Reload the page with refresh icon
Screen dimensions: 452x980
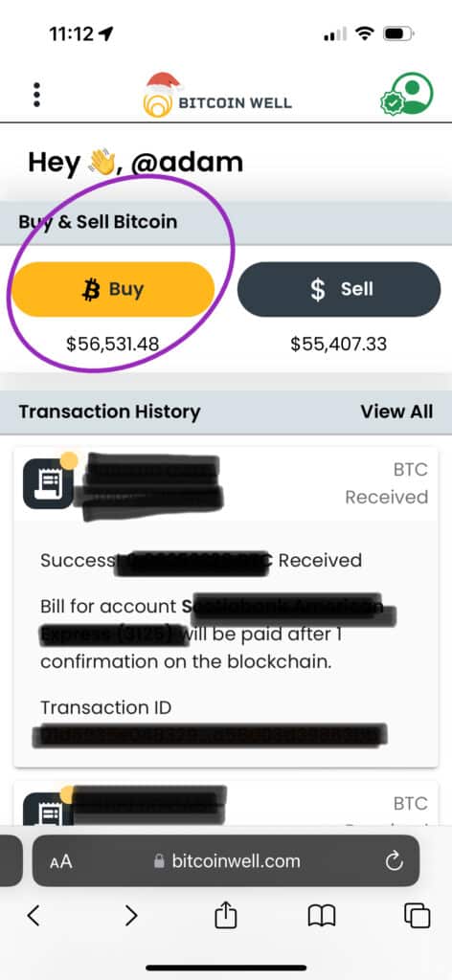394,862
